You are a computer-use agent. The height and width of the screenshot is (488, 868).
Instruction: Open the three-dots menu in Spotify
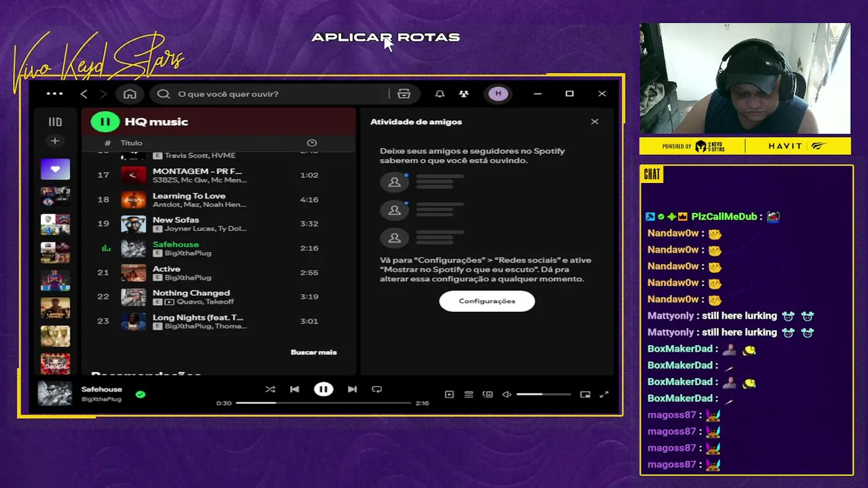tap(55, 94)
